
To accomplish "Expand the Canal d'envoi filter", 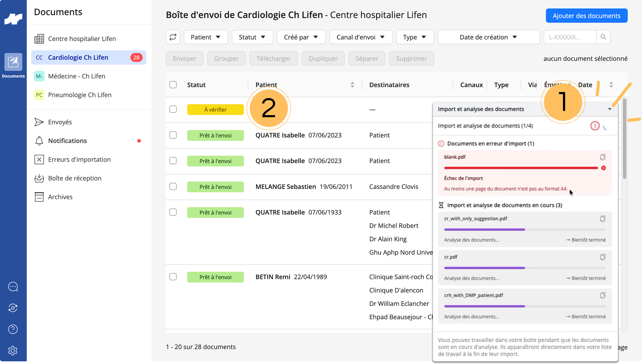I will (x=361, y=37).
